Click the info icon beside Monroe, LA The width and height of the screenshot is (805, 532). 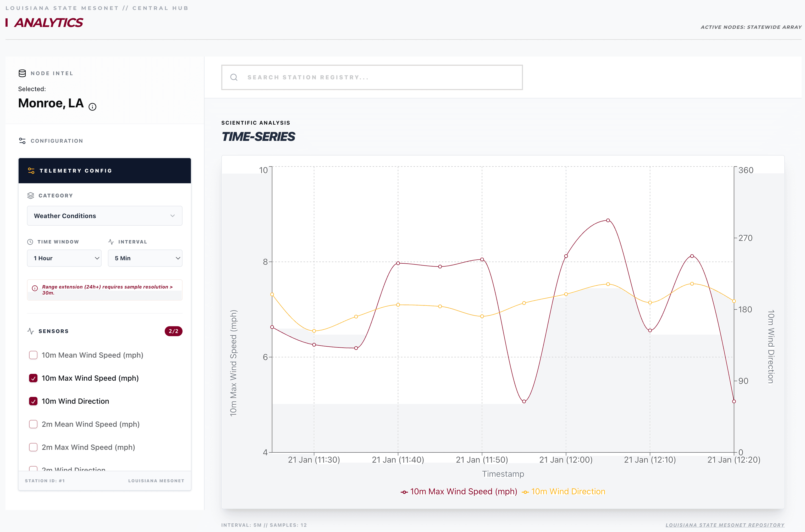click(x=93, y=107)
